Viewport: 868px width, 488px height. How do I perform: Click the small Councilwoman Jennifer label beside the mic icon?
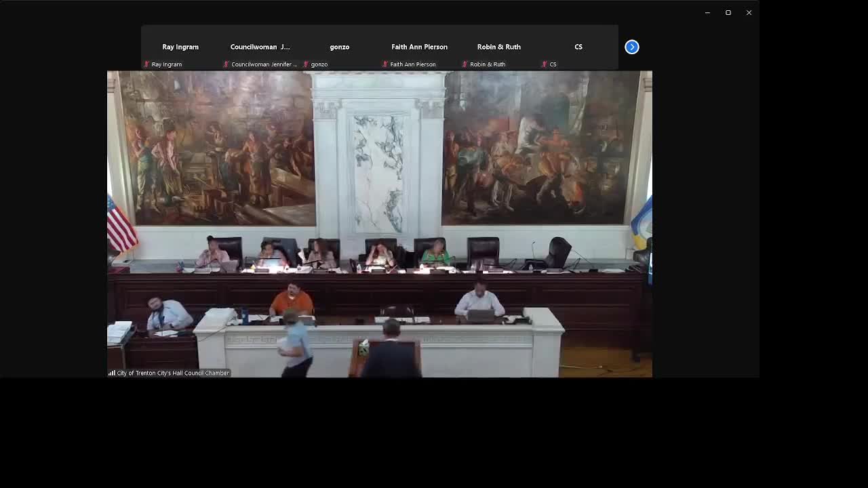click(x=264, y=64)
